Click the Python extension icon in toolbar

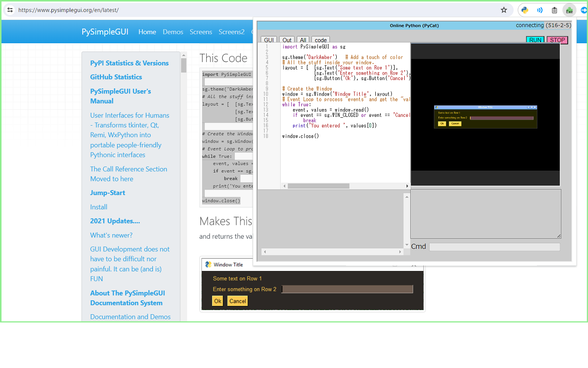point(524,10)
